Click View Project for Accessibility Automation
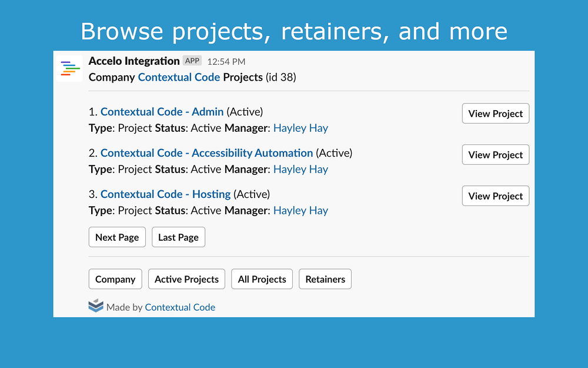The image size is (588, 368). (x=495, y=155)
